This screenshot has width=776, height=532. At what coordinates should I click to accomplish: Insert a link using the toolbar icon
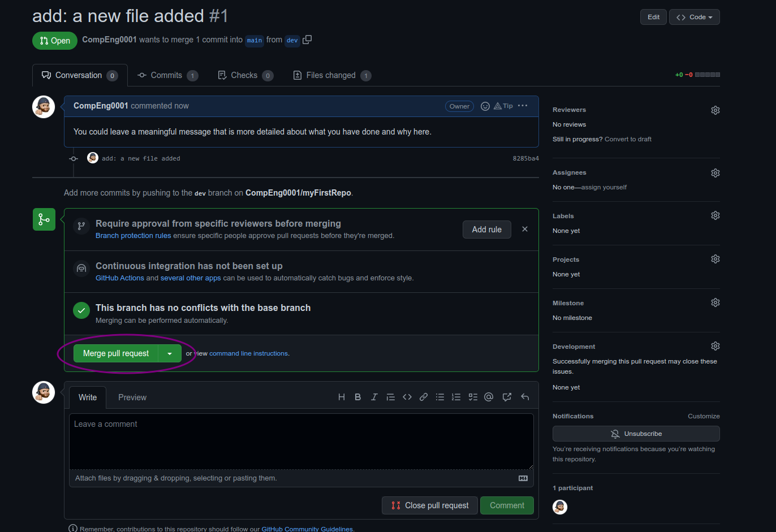coord(423,397)
